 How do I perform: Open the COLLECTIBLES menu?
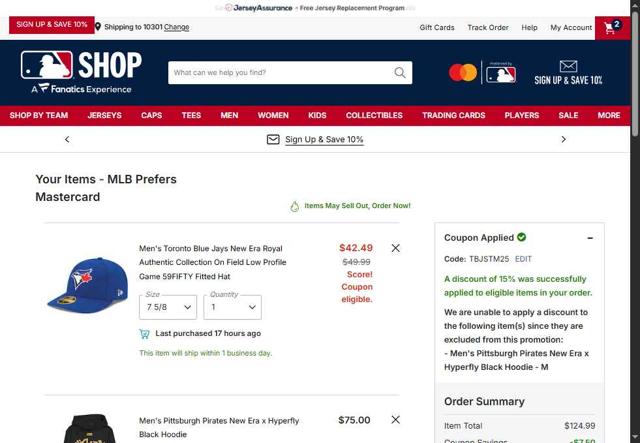click(374, 116)
